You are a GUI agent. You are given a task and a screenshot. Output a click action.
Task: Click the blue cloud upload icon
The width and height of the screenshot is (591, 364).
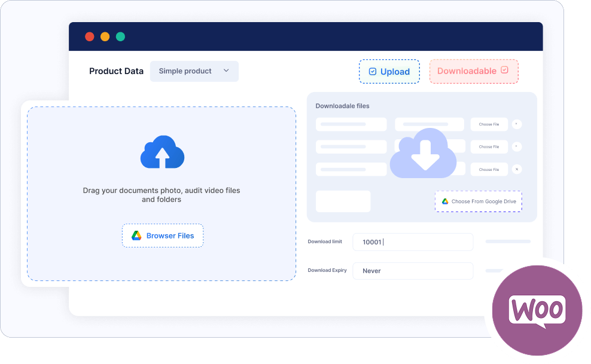[162, 152]
